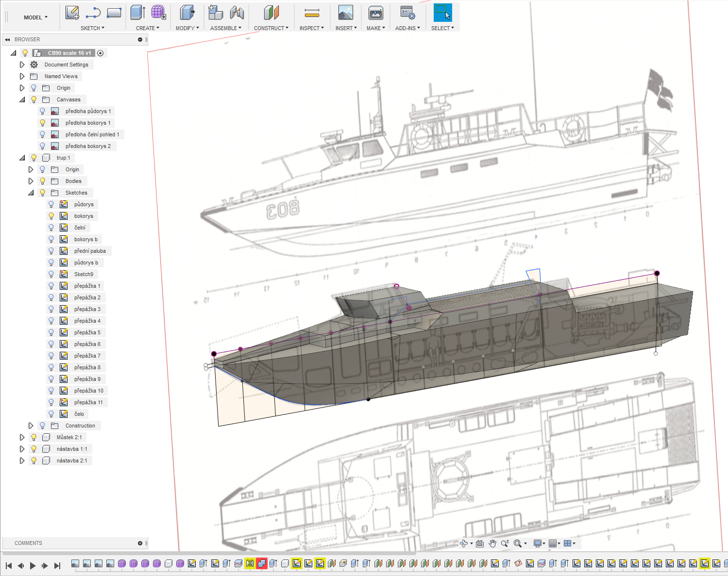Toggle lightbulb for předloha bokorys 1 canvas
This screenshot has width=728, height=576.
(42, 123)
